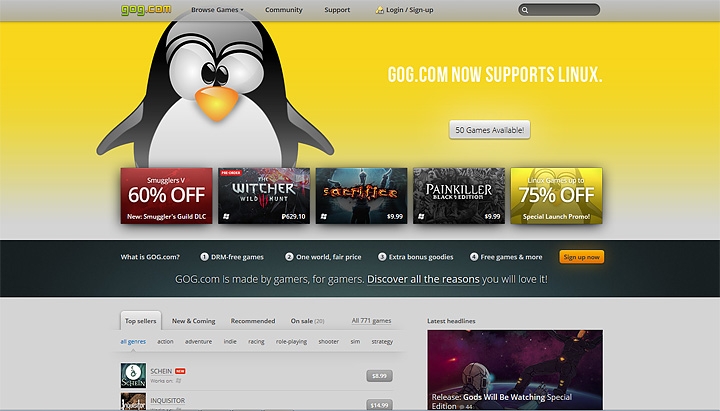720x411 pixels.
Task: Open The Witcher Wild Hunt promo tile
Action: (263, 195)
